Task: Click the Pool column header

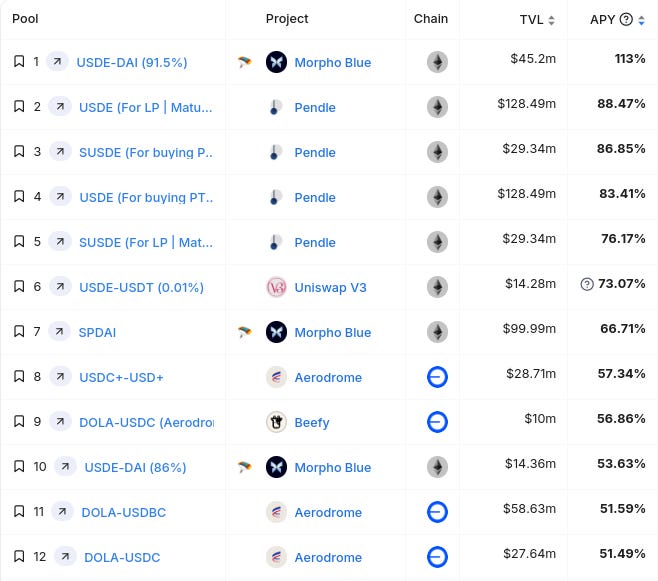Action: [x=25, y=18]
